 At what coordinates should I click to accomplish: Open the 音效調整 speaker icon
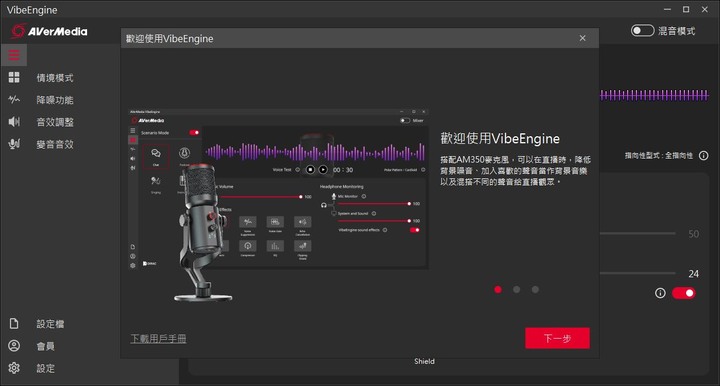[14, 122]
